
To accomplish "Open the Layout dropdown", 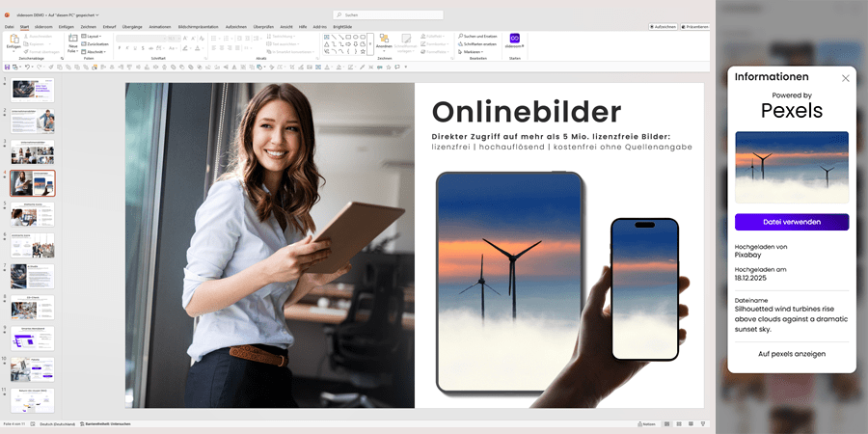I will click(95, 36).
